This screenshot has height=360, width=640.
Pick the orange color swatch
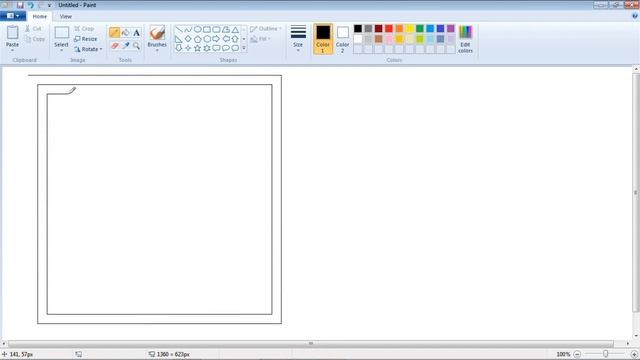click(399, 29)
